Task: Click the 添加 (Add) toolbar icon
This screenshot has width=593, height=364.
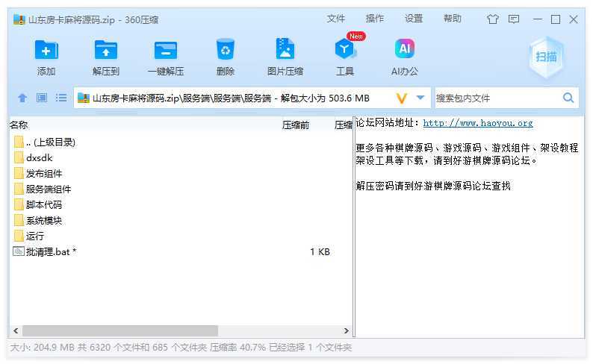Action: click(x=46, y=50)
